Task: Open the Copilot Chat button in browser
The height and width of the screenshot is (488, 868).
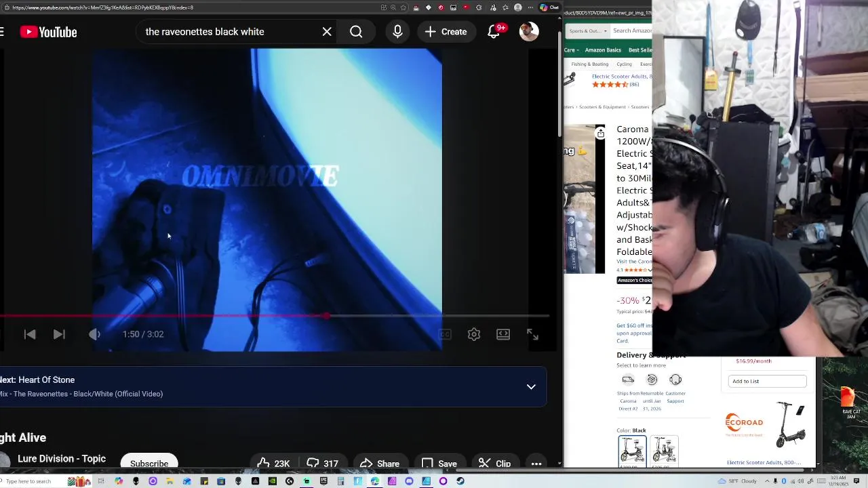Action: [549, 7]
